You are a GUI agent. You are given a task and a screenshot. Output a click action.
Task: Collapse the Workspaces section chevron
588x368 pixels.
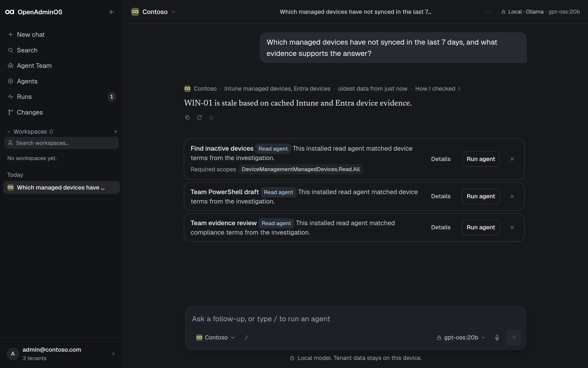pyautogui.click(x=9, y=132)
